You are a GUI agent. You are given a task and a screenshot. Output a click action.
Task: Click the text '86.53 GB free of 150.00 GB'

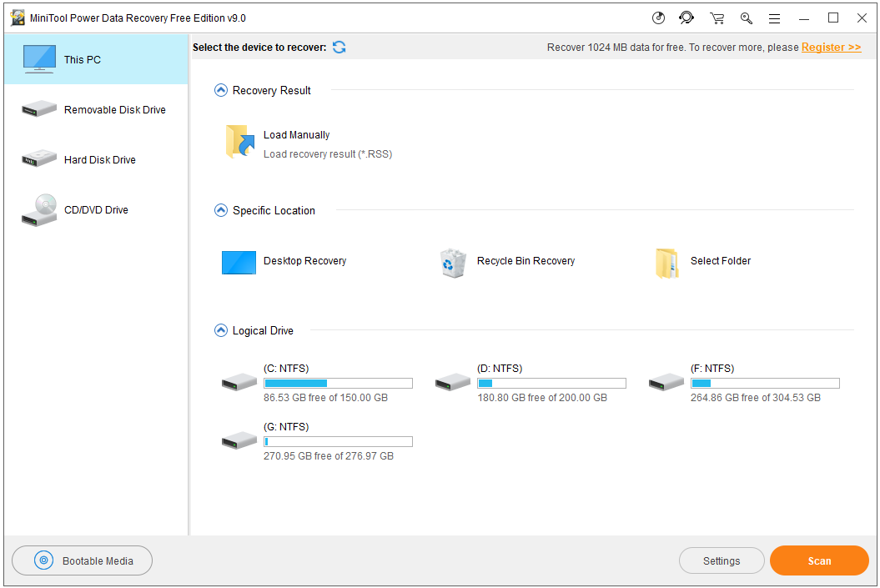[x=325, y=398]
